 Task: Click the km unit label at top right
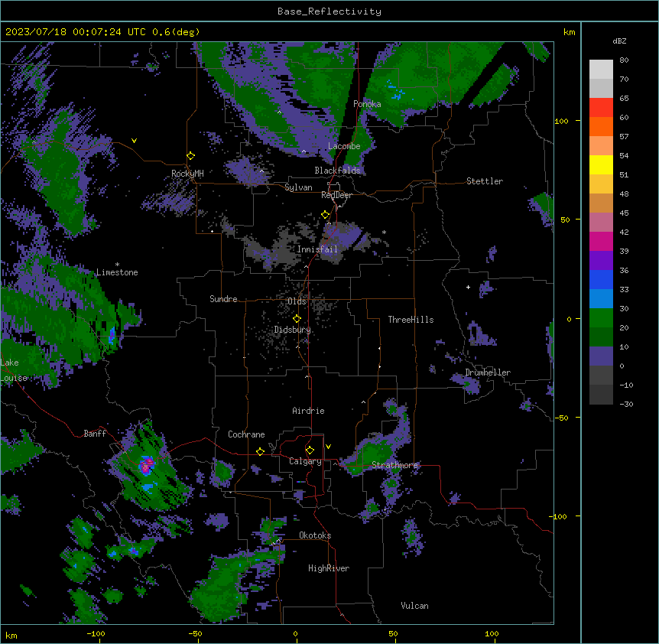569,32
